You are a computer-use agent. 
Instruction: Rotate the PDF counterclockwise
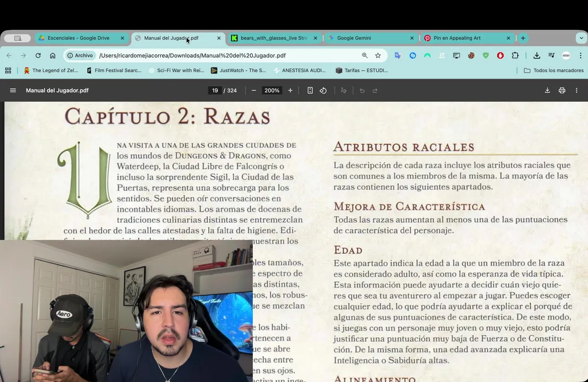pyautogui.click(x=323, y=90)
